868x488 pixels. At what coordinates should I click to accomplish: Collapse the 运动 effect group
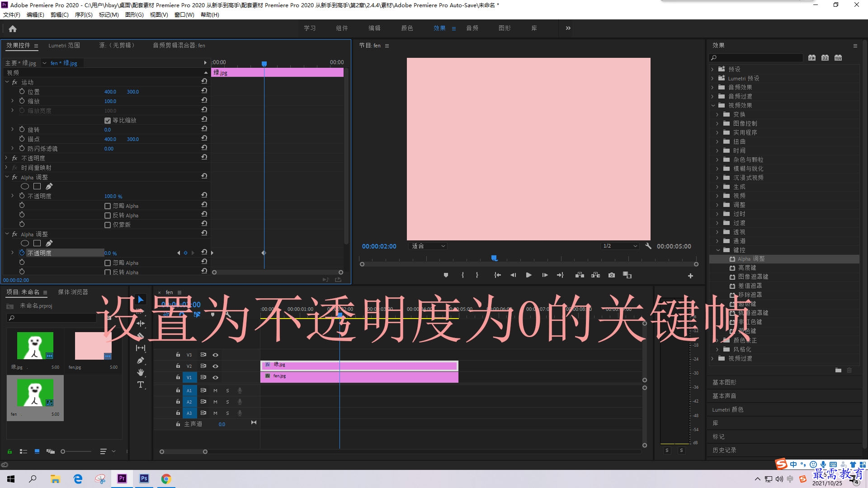tap(7, 82)
